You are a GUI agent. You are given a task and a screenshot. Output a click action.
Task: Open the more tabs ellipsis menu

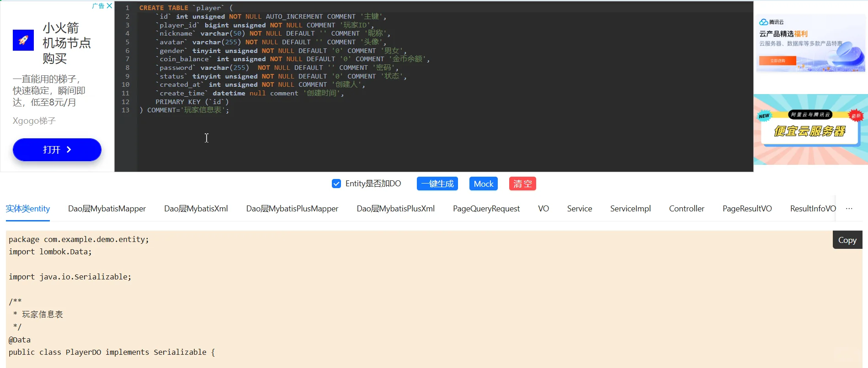[x=849, y=209]
